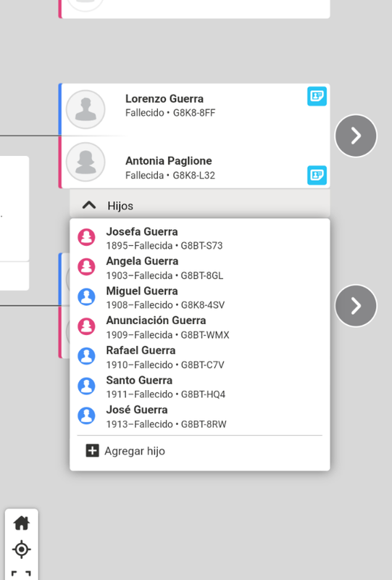Viewport: 392px width, 580px height.
Task: Go to home person with house icon
Action: click(x=22, y=523)
